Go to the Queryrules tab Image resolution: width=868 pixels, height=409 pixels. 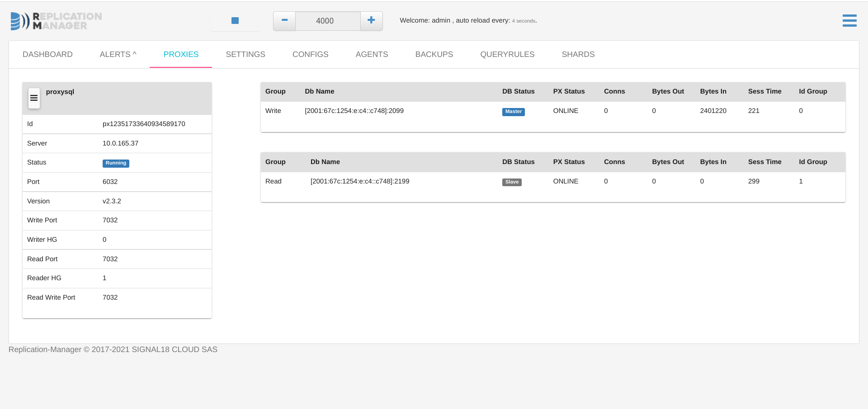(x=507, y=54)
